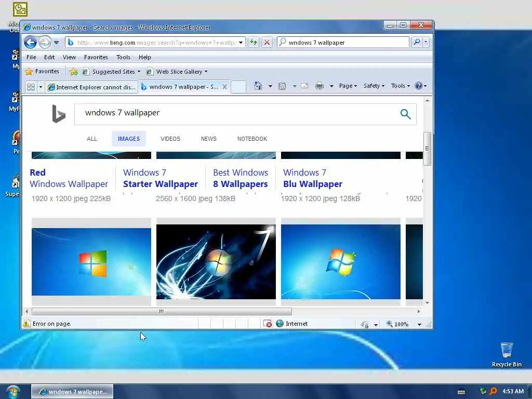Expand the tab list dropdown arrow
This screenshot has height=399, width=532.
point(41,87)
